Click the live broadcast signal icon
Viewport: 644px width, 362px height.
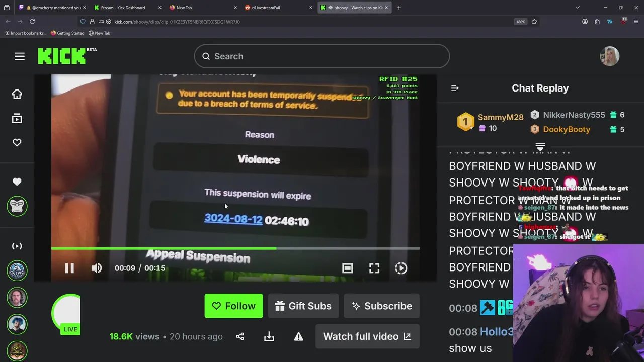17,246
